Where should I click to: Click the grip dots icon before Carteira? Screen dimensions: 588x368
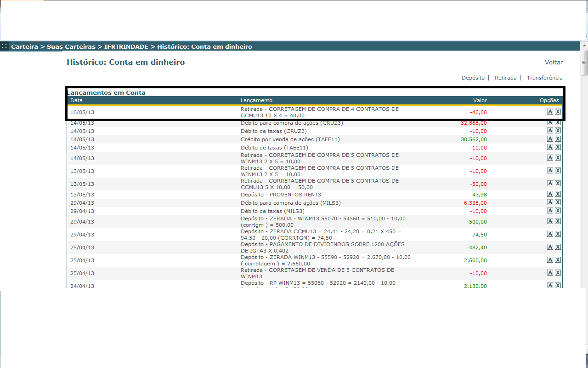coord(4,46)
